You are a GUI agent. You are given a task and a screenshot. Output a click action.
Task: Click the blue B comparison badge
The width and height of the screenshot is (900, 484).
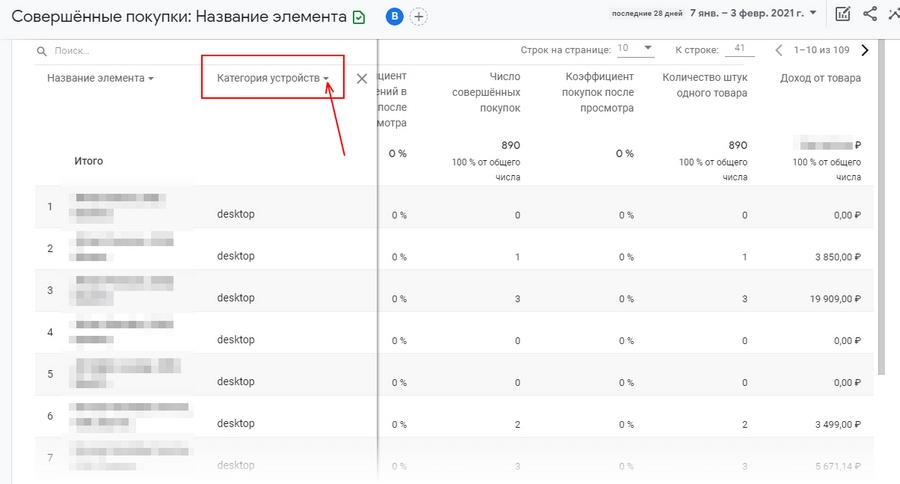[x=393, y=16]
